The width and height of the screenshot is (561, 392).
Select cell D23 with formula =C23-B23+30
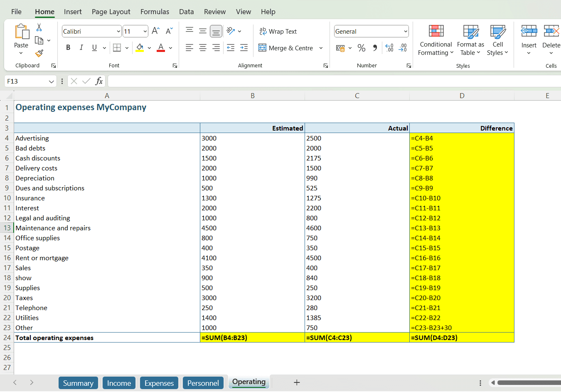click(461, 328)
